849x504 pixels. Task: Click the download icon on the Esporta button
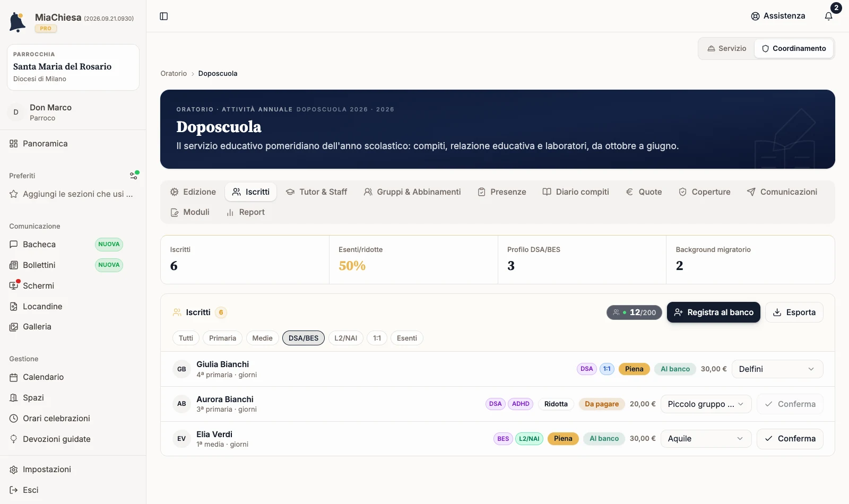point(777,312)
